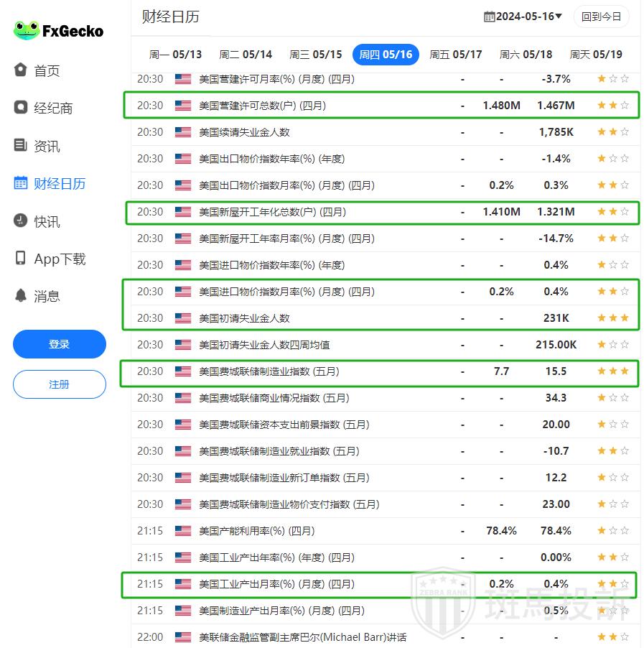Select the 周五 05/17 tab

[x=456, y=55]
